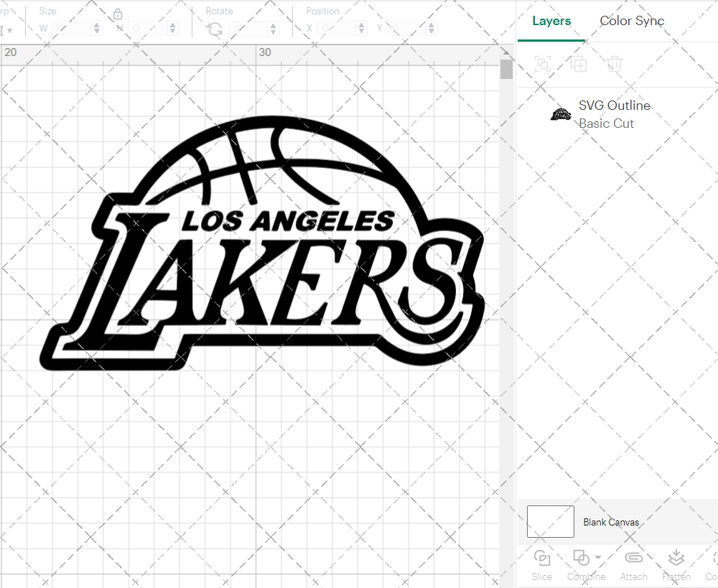Viewport: 718px width, 588px height.
Task: Switch to the Layers tab
Action: click(551, 21)
